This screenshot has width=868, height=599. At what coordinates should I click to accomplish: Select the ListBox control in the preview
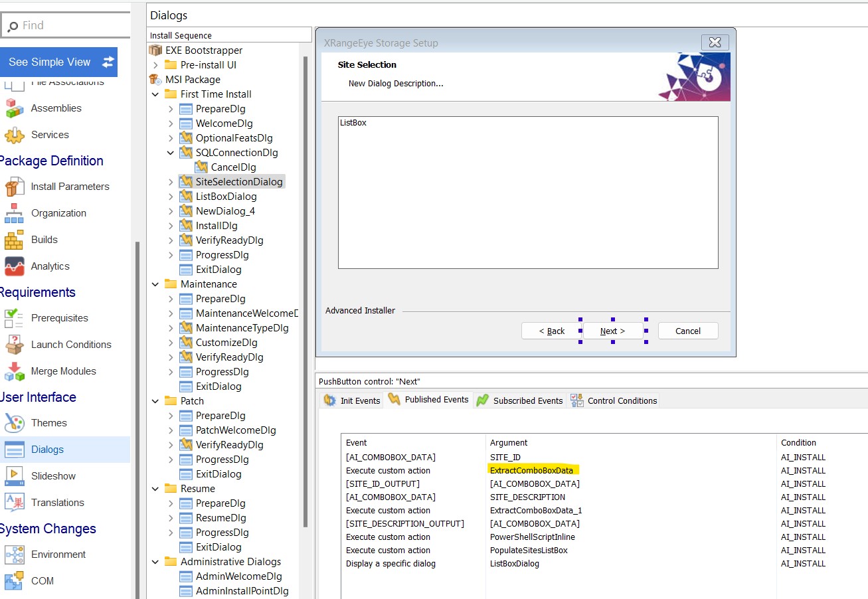(527, 192)
